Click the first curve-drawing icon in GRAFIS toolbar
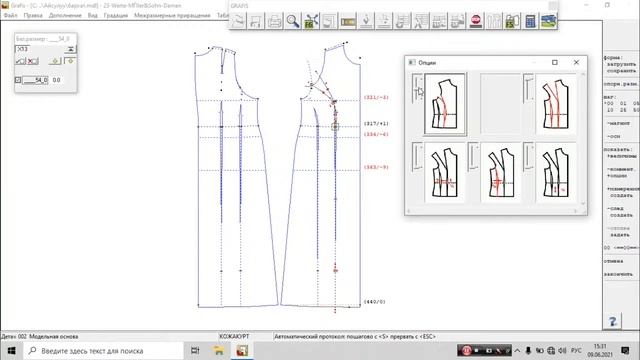This screenshot has width=640, height=360. (x=238, y=21)
